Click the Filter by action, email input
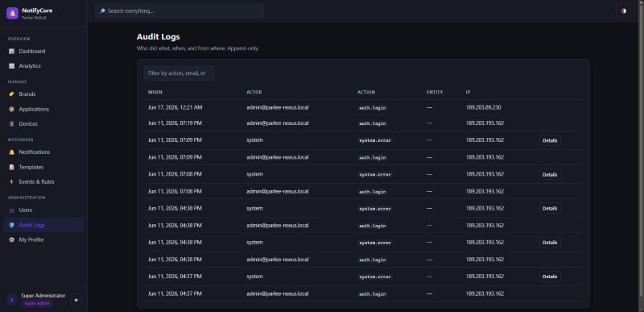The image size is (644, 312). coord(179,73)
